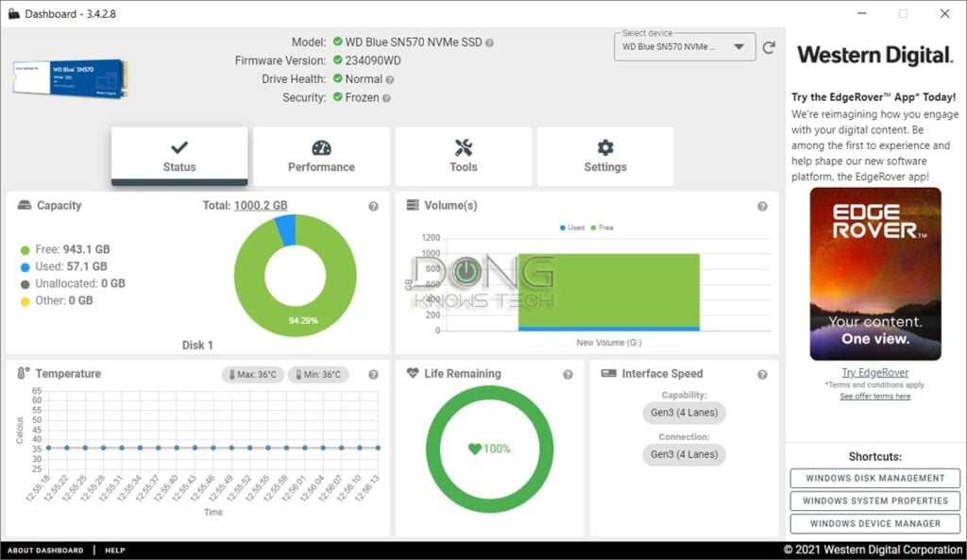Image resolution: width=967 pixels, height=560 pixels.
Task: Click the Life Remaining heart icon
Action: 413,372
